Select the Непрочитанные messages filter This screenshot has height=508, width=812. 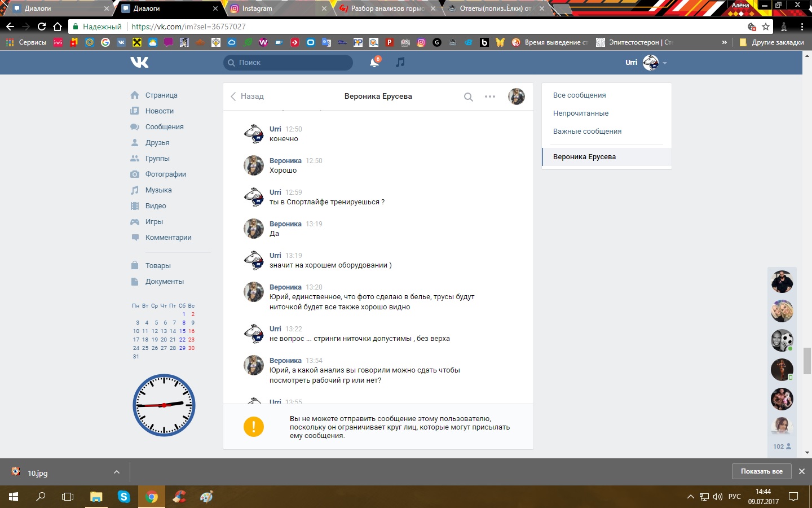click(581, 113)
